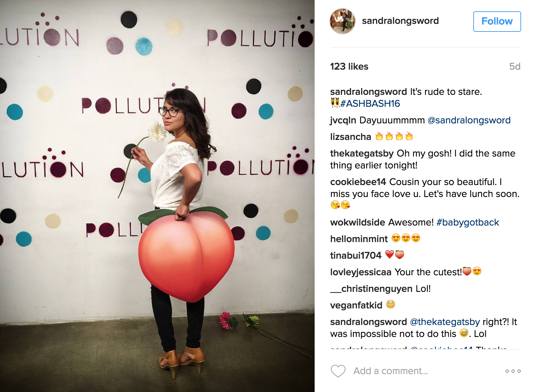537x392 pixels.
Task: Click the 5d post timestamp
Action: [x=515, y=66]
